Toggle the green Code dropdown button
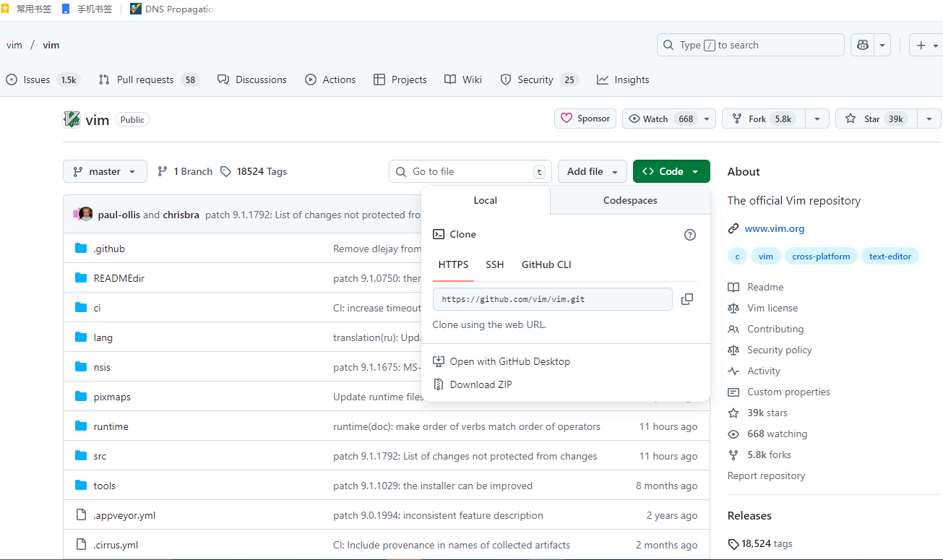943x560 pixels. tap(671, 171)
